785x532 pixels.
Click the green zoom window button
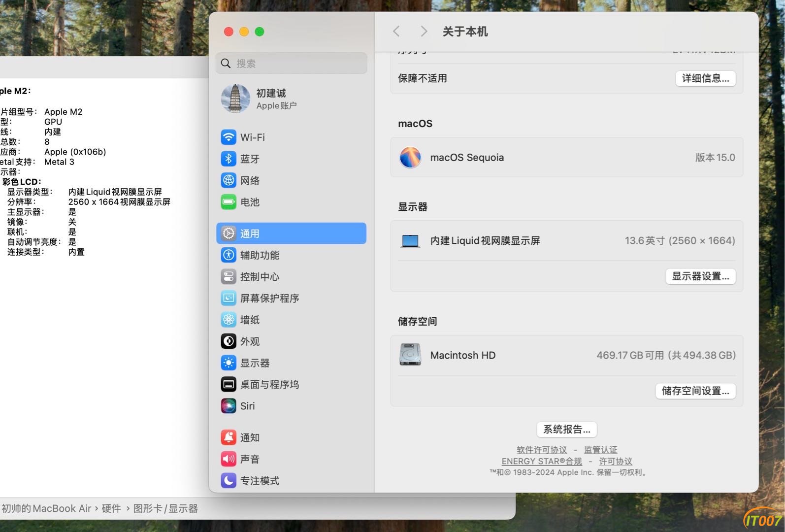point(260,32)
